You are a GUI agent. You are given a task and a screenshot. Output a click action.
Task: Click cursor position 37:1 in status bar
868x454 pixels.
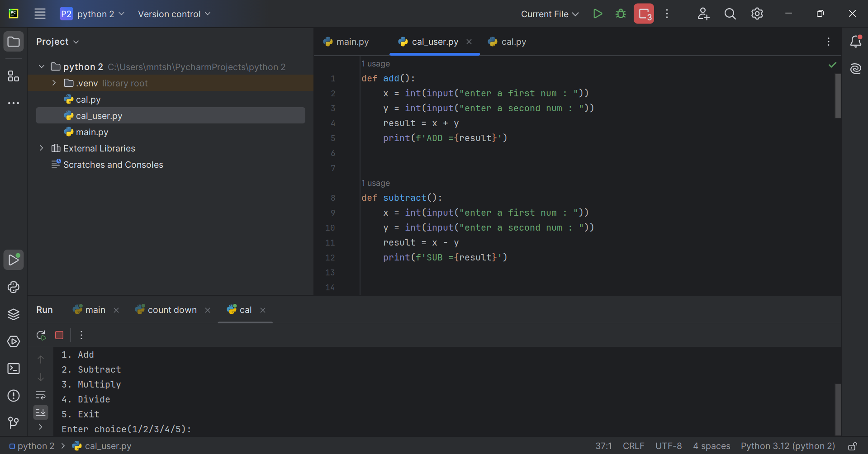603,446
